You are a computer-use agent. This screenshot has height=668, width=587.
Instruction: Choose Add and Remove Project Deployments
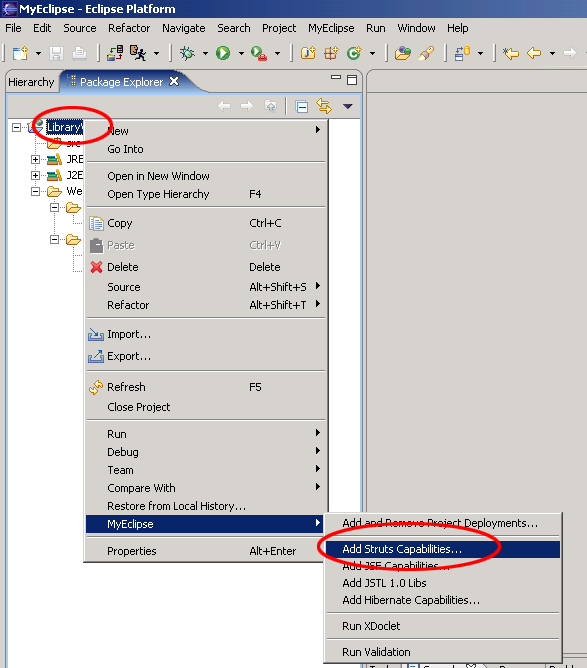click(x=443, y=523)
